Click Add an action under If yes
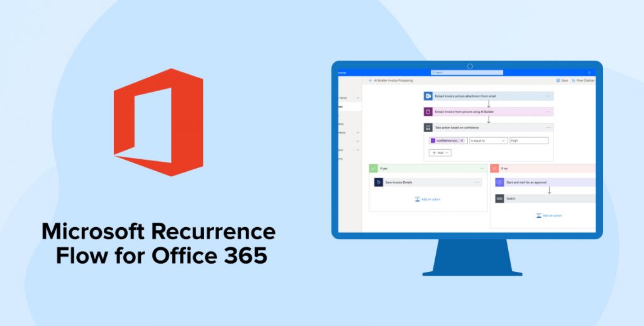Image resolution: width=644 pixels, height=326 pixels. click(428, 199)
